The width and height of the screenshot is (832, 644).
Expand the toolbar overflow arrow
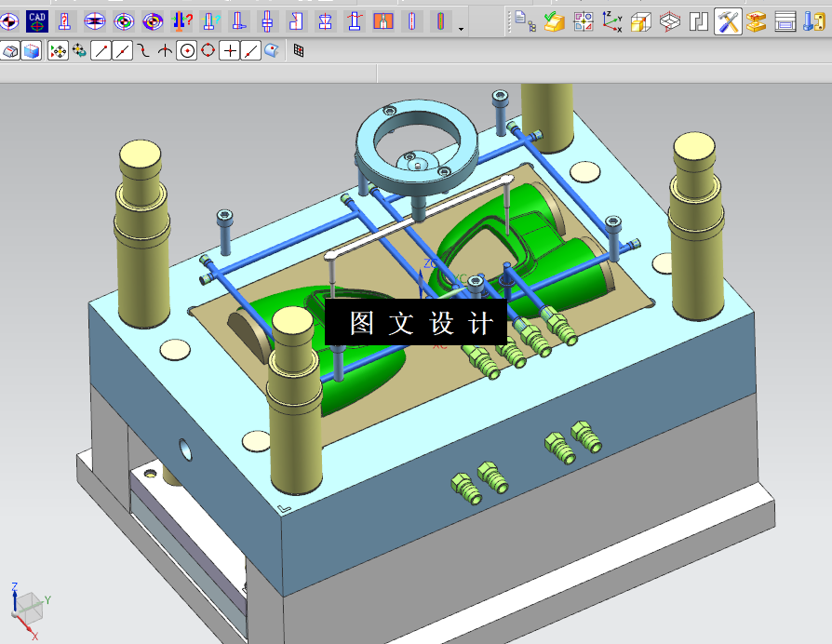tap(461, 29)
